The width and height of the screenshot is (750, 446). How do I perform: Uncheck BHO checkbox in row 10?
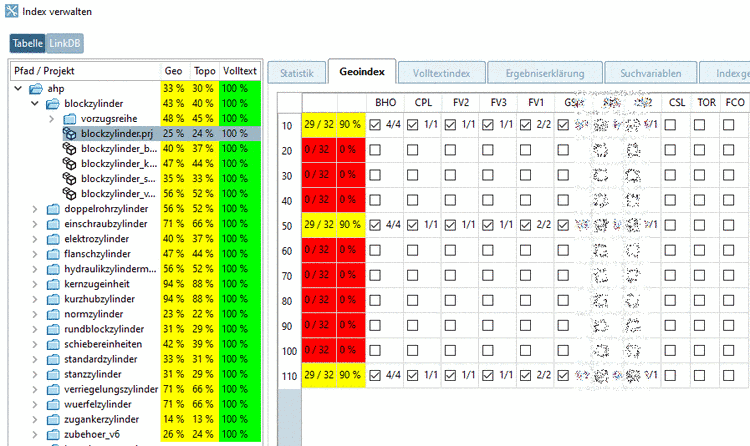coord(375,125)
